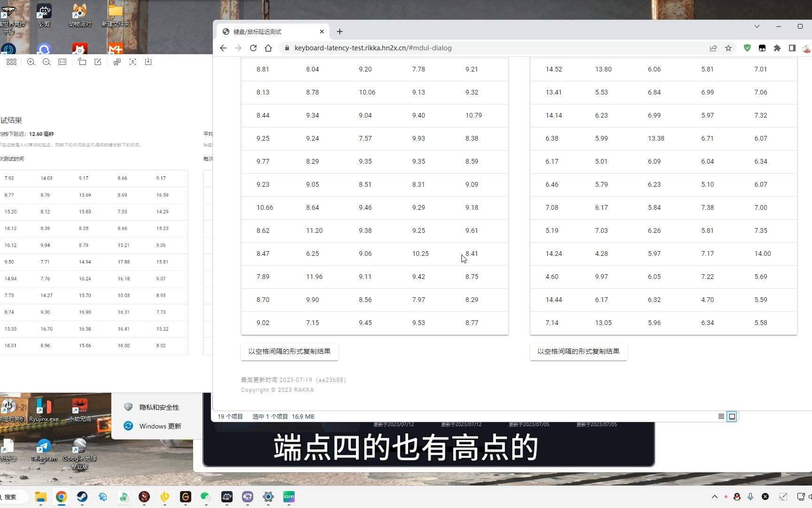Select the 10.79 cell in left table
This screenshot has width=812, height=508.
(x=474, y=115)
